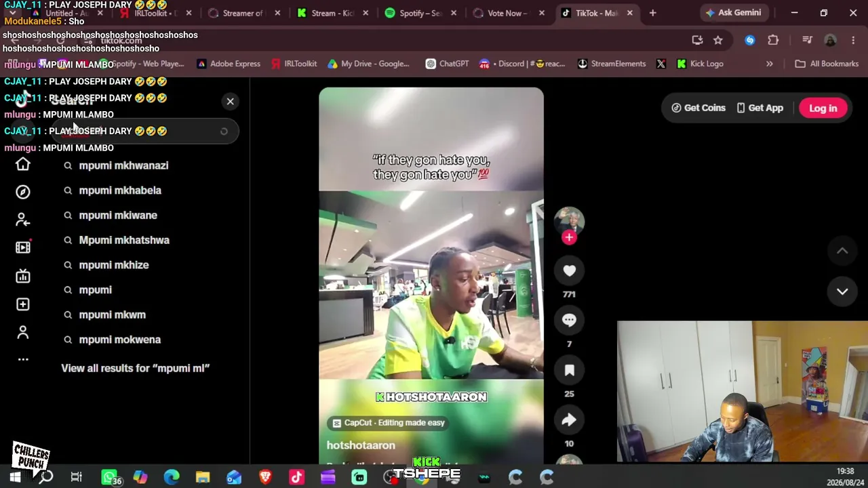
Task: Click the Get App button
Action: click(759, 108)
